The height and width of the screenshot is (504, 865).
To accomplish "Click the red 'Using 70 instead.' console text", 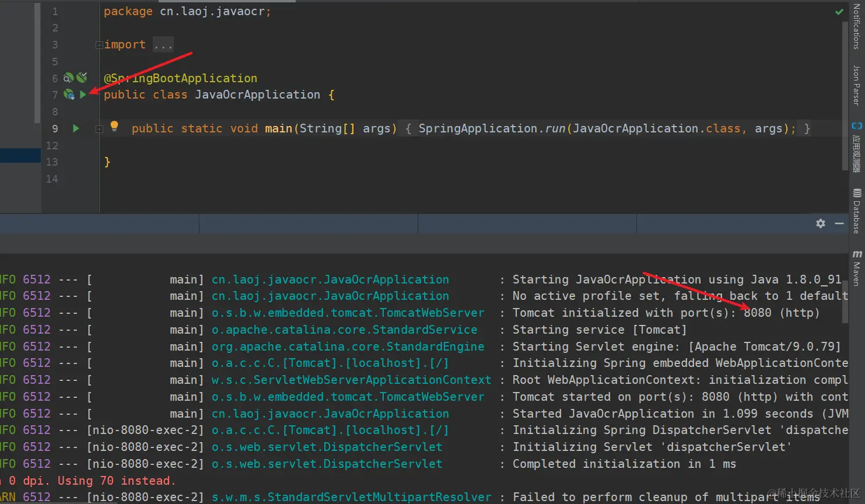I will (117, 481).
